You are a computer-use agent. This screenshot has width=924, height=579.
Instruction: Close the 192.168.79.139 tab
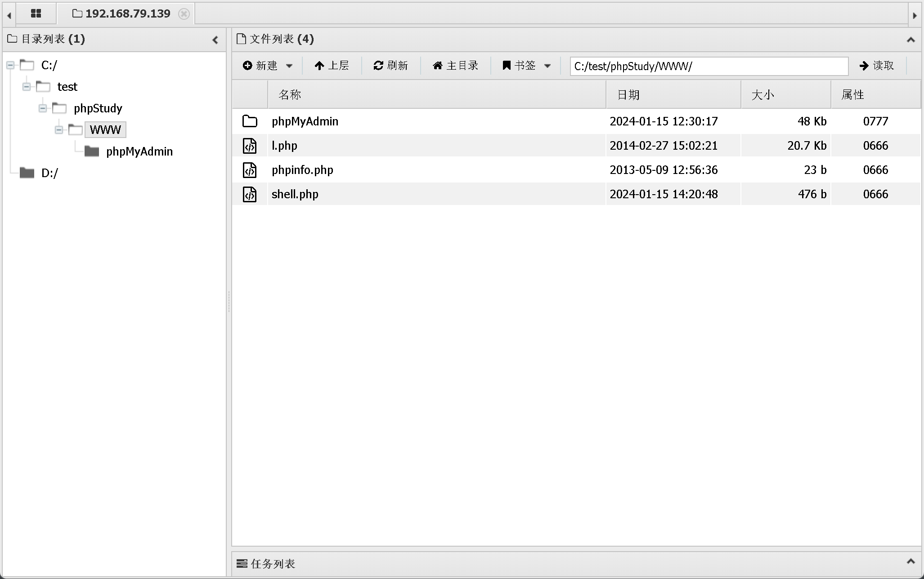point(184,14)
